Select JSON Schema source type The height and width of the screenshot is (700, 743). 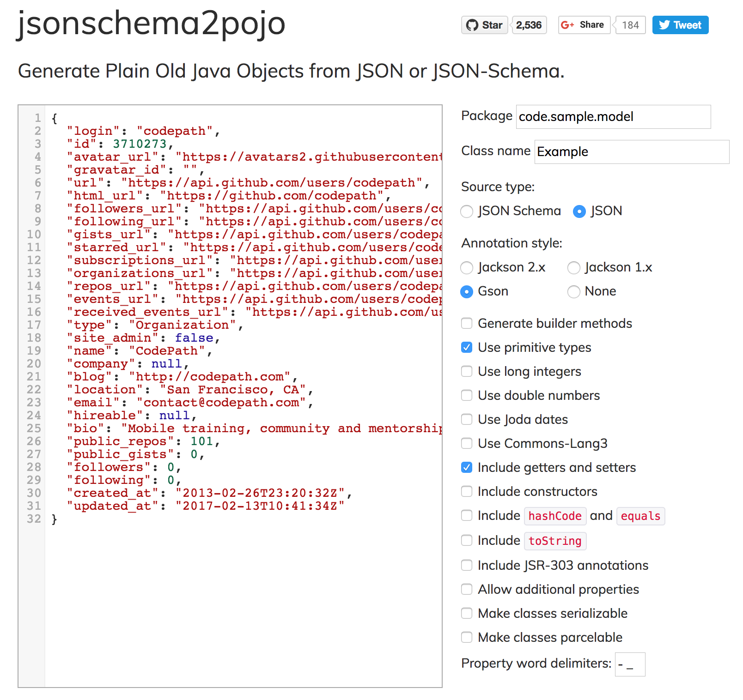pos(467,211)
